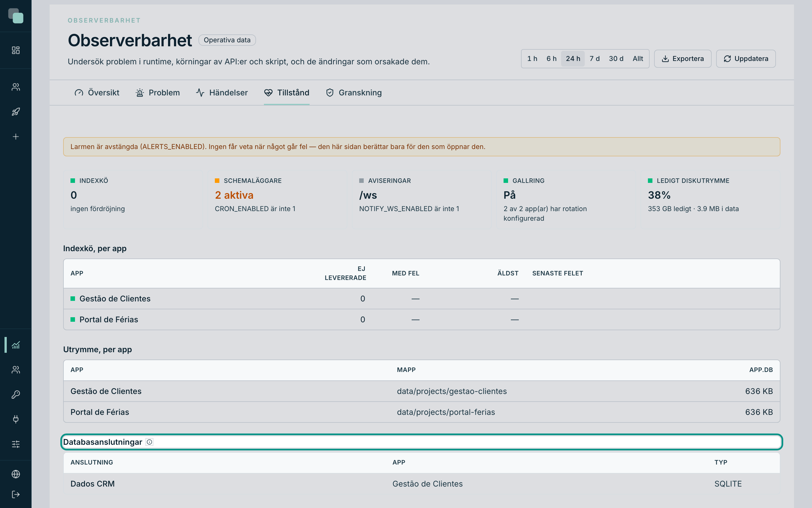Open the observability chart icon in the sidebar
This screenshot has height=508, width=812.
pos(16,345)
